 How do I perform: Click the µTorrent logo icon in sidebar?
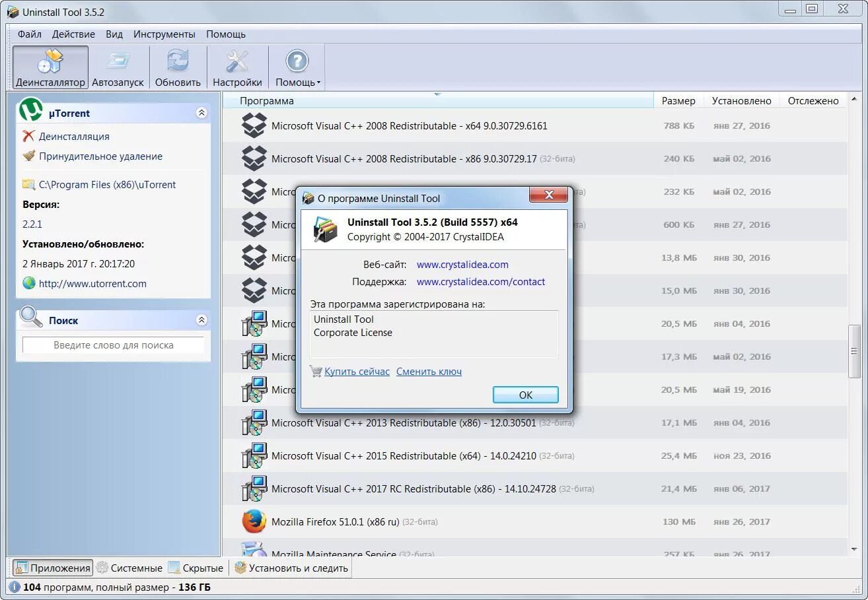point(30,110)
